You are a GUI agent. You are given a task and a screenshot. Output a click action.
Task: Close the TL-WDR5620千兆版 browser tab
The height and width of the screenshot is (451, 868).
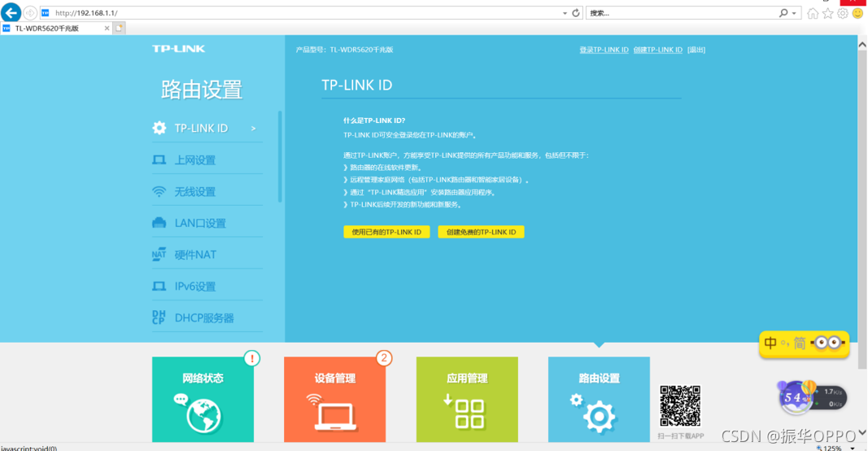point(107,28)
